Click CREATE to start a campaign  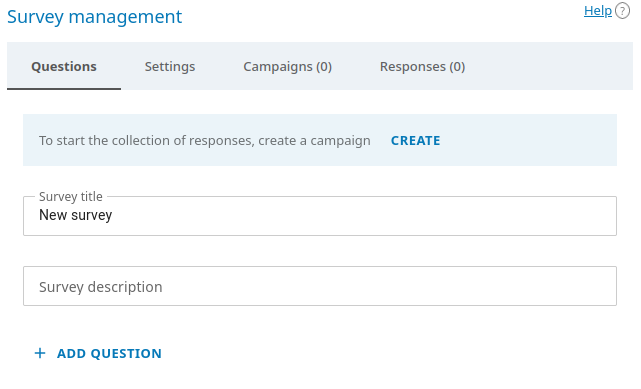click(x=415, y=141)
